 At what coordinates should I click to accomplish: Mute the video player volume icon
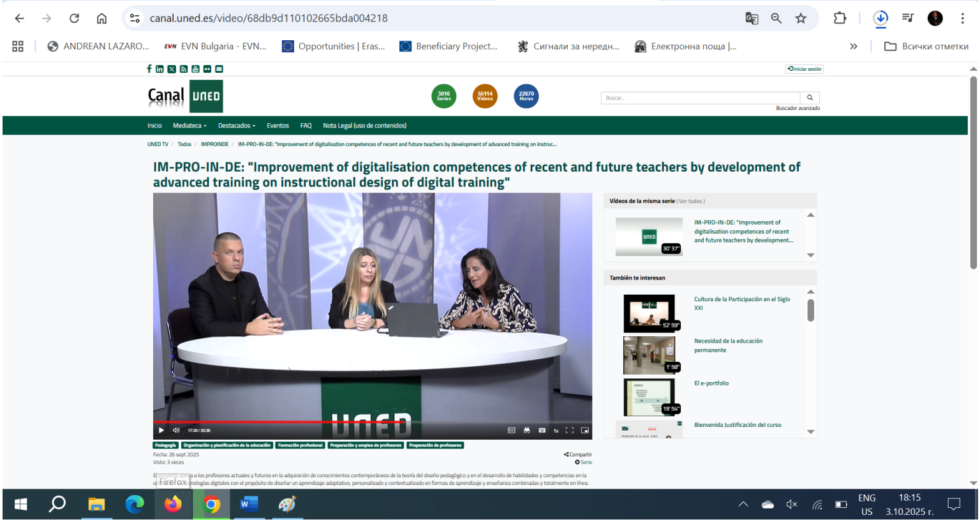point(176,430)
